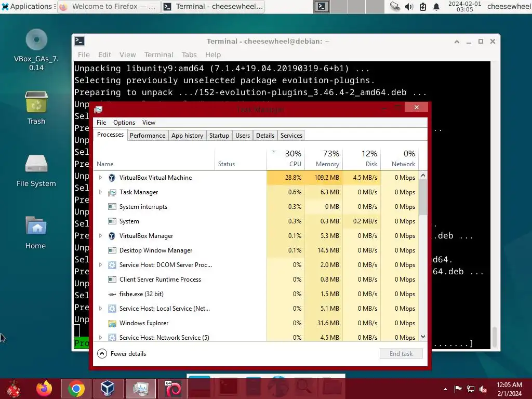Open the Options menu in Task Manager
The width and height of the screenshot is (532, 399).
pyautogui.click(x=124, y=123)
